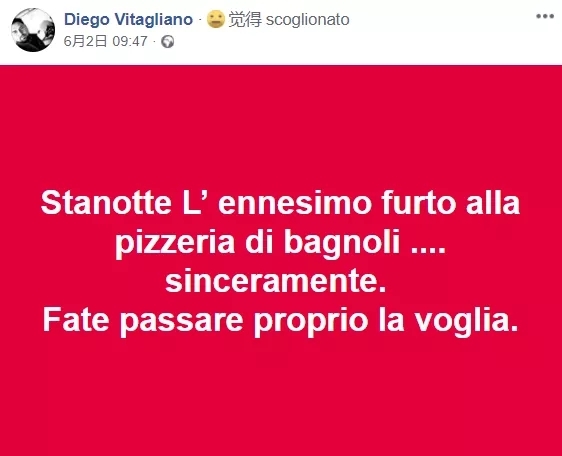Click the post timestamp 6月2日 09:47

tap(105, 41)
